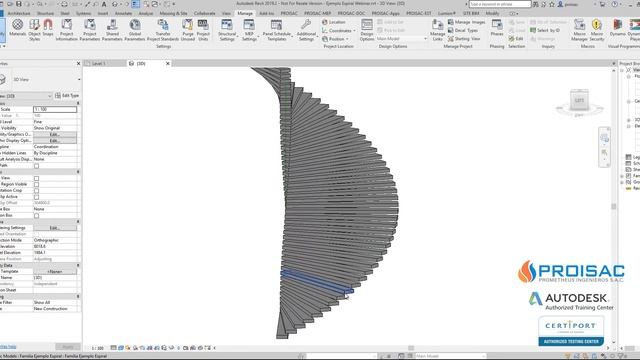Click the View Scale input field

[x=55, y=109]
